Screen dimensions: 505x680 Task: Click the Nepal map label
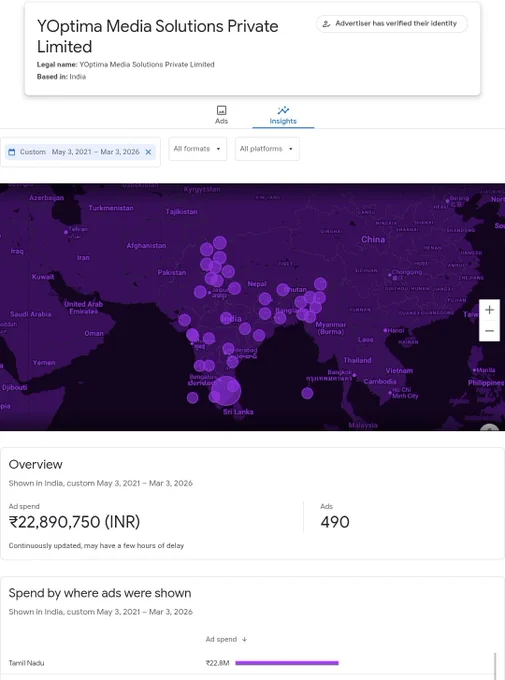click(257, 284)
